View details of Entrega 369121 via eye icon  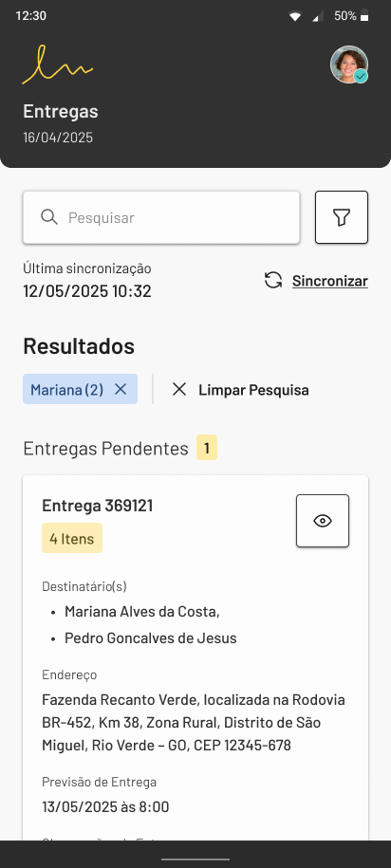click(x=323, y=521)
